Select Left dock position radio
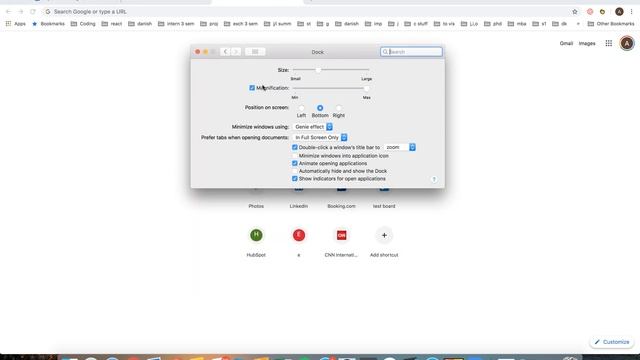 (301, 108)
